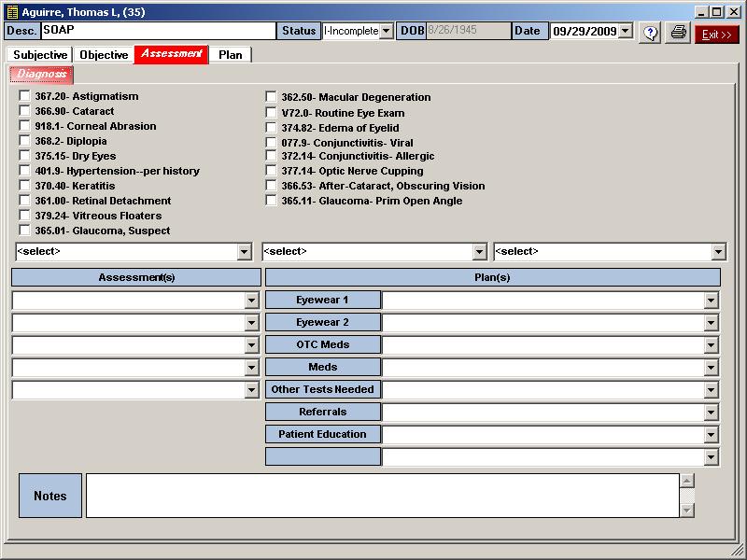Go to the Objective tab
The image size is (747, 560).
point(104,55)
